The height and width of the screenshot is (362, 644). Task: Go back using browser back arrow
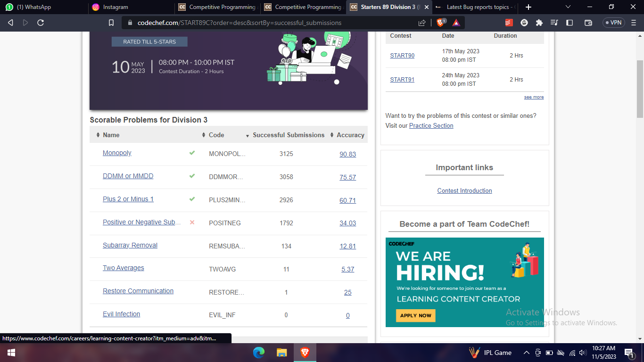10,23
